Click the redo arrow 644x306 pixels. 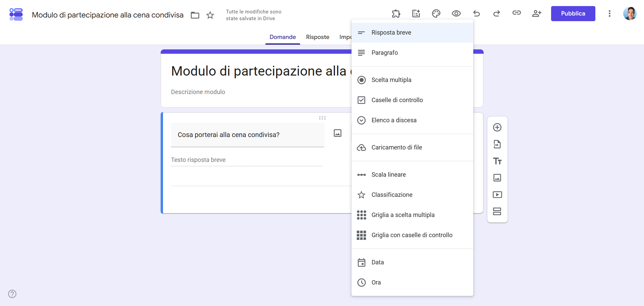coord(496,13)
